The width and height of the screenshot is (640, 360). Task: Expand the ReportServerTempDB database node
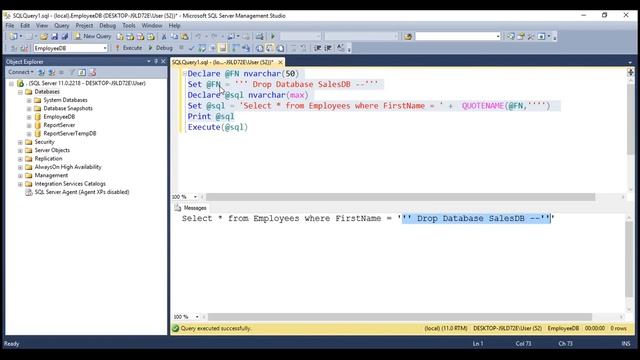29,133
